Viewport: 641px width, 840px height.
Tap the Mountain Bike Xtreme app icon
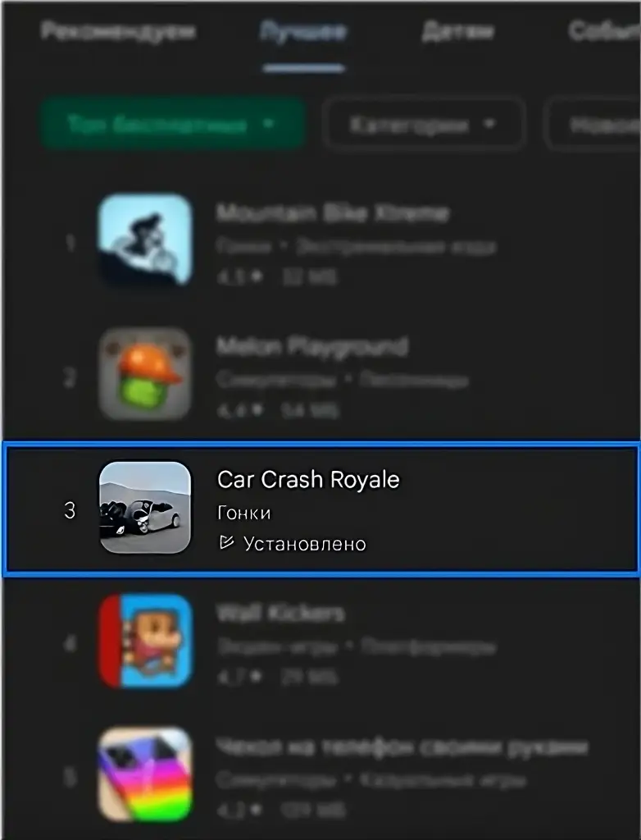coord(145,240)
